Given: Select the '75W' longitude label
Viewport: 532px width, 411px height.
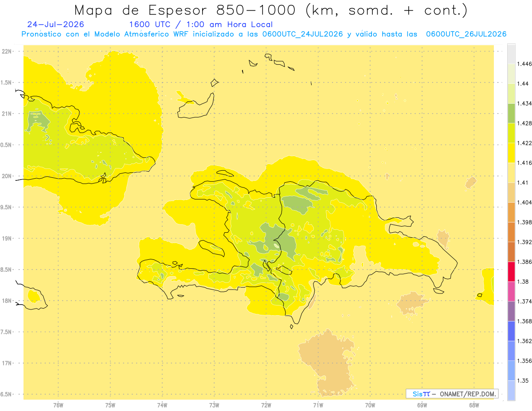Looking at the screenshot, I should 110,405.
